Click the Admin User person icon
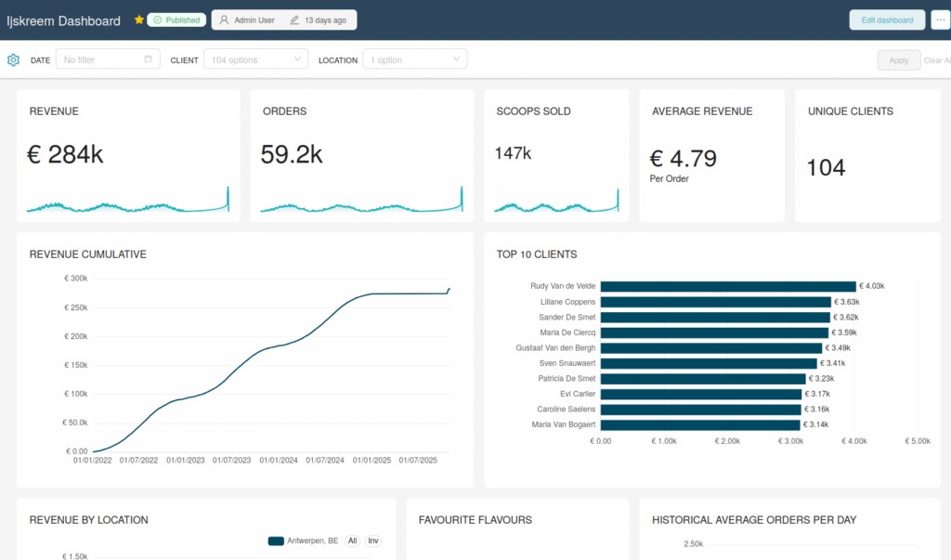951x560 pixels. (x=224, y=20)
